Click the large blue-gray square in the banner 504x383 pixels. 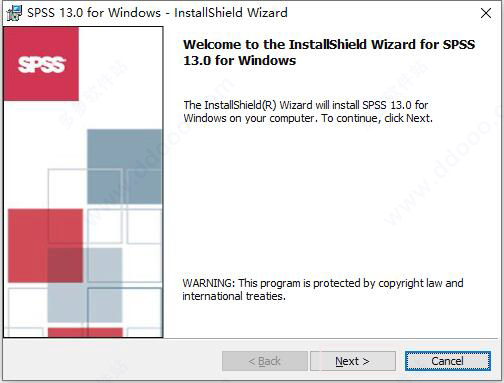[x=124, y=166]
